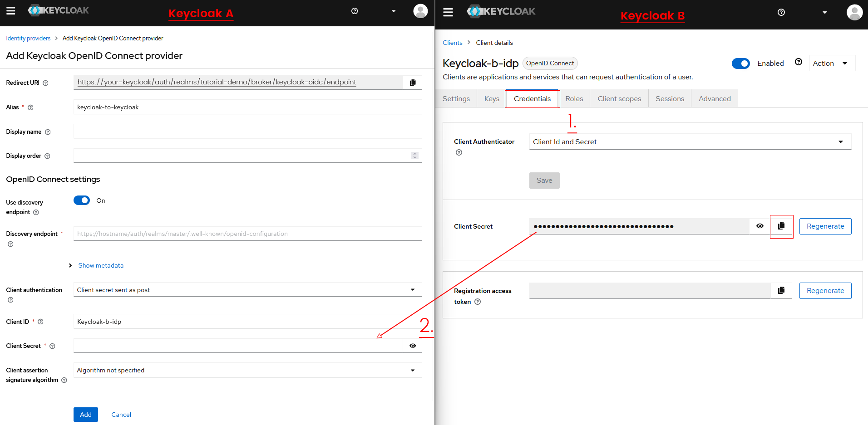Show help for Alias field

pos(30,107)
